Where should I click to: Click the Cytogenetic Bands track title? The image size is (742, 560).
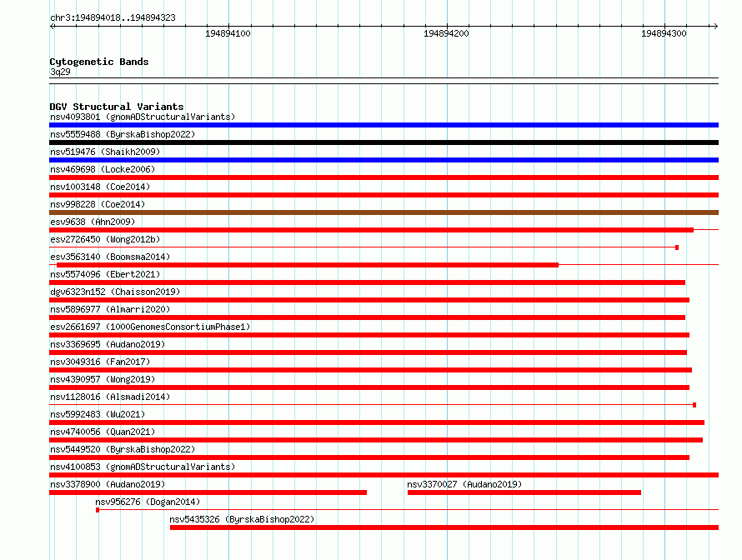(99, 62)
